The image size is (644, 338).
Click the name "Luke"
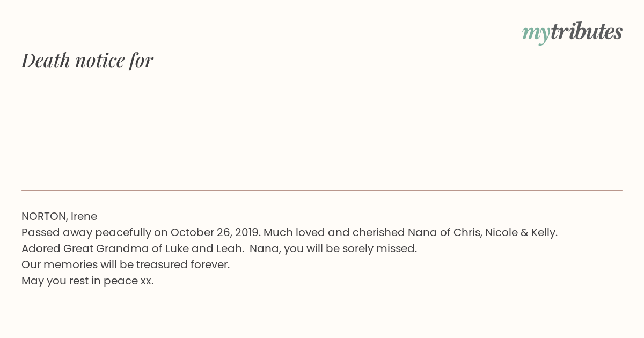coord(177,249)
